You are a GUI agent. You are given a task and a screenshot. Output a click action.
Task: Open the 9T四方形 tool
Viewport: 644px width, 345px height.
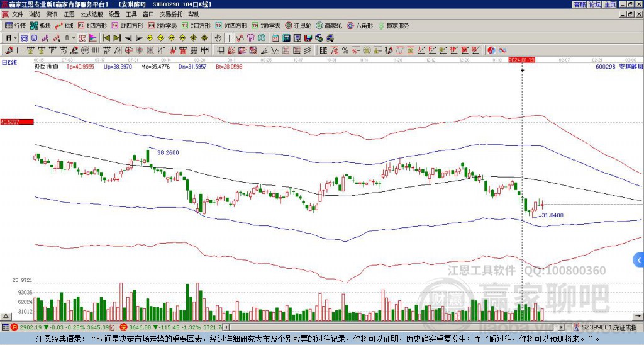pyautogui.click(x=231, y=25)
